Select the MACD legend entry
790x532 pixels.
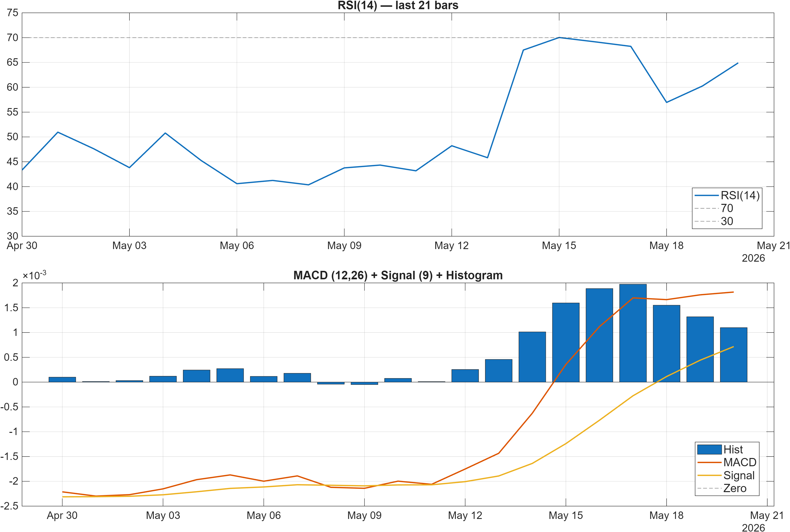pyautogui.click(x=727, y=462)
